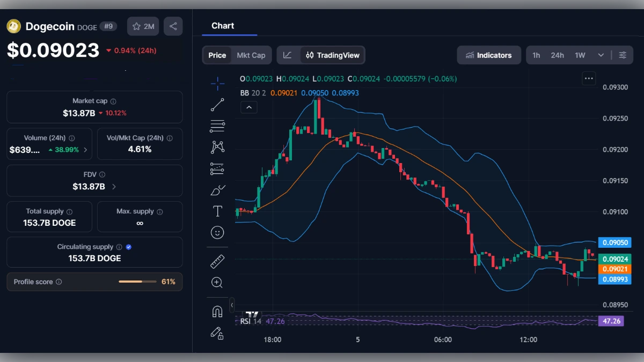Viewport: 644px width, 362px height.
Task: Open the timeframe dropdown chevron
Action: click(601, 55)
